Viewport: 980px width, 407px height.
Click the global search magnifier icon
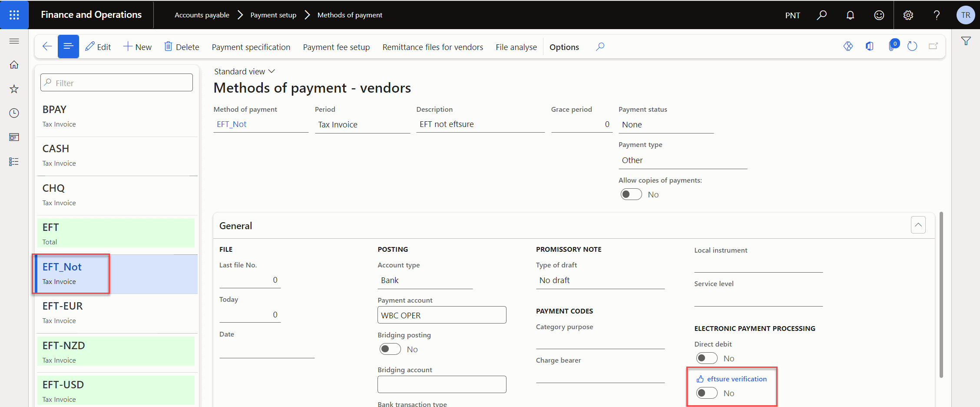pyautogui.click(x=821, y=15)
